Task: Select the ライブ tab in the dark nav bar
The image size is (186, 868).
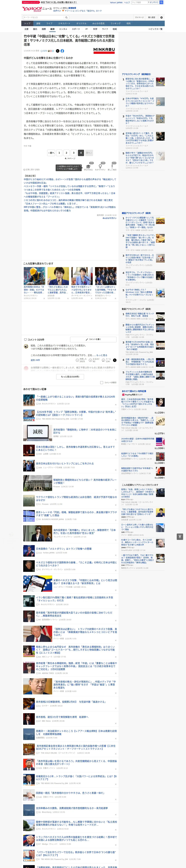Action: click(x=49, y=24)
